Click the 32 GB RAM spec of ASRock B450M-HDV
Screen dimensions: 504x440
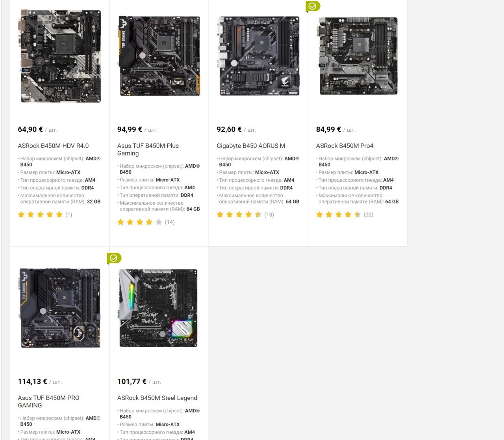(x=94, y=202)
